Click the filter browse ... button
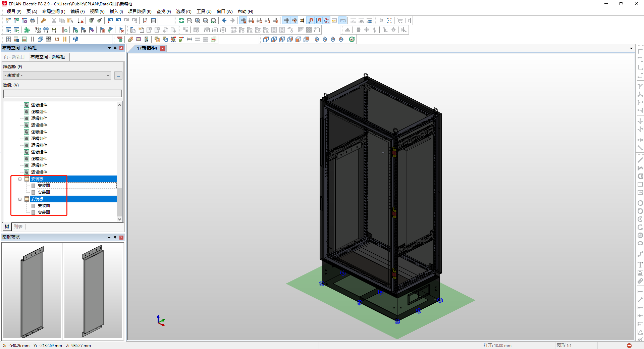Screen dimensions: 644x349 pos(118,75)
